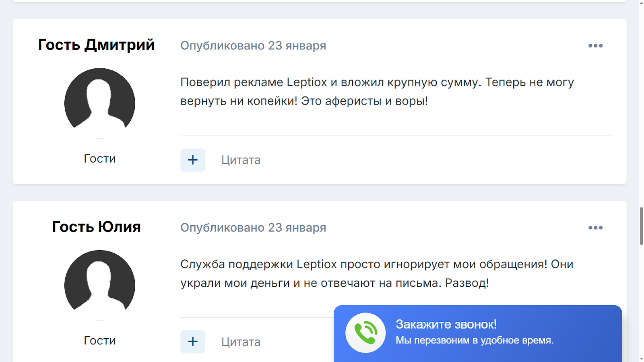Click Цитата under Юлия's comment
Viewport: 644px width, 362px height.
tap(240, 341)
